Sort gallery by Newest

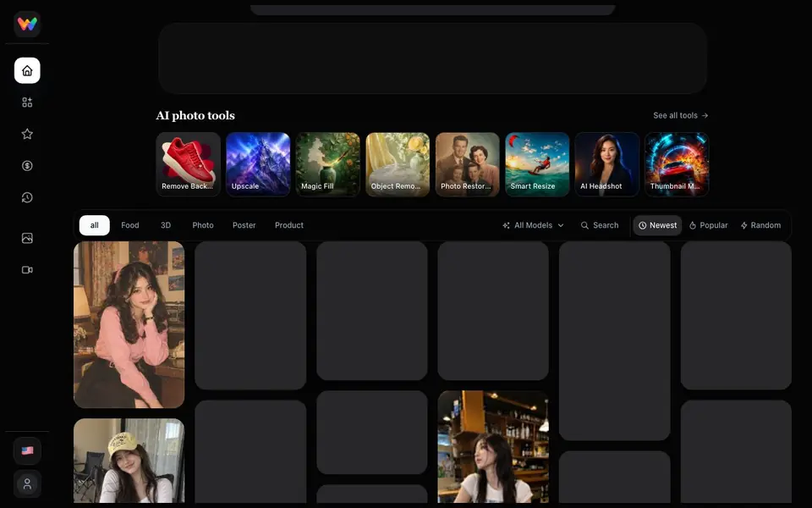click(658, 225)
